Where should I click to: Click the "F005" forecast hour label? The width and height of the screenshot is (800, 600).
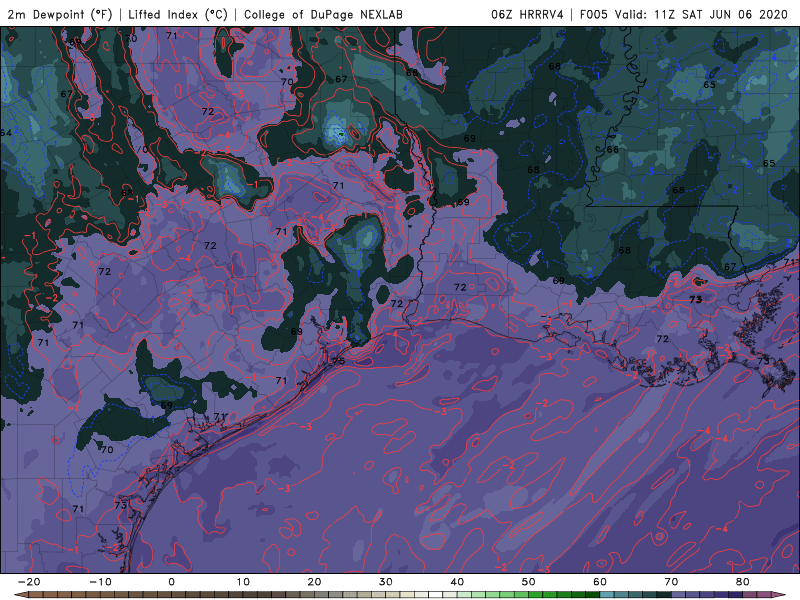tap(594, 14)
